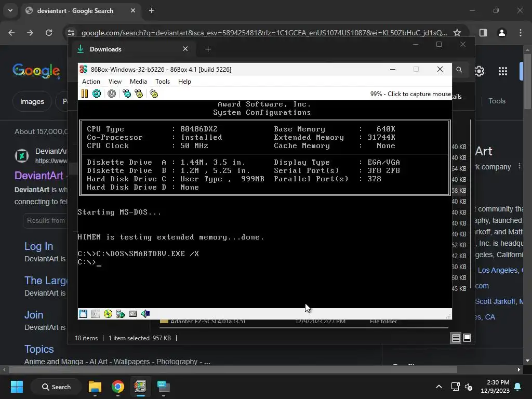The width and height of the screenshot is (532, 399).
Task: Open the notification bell in system tray
Action: (x=518, y=387)
